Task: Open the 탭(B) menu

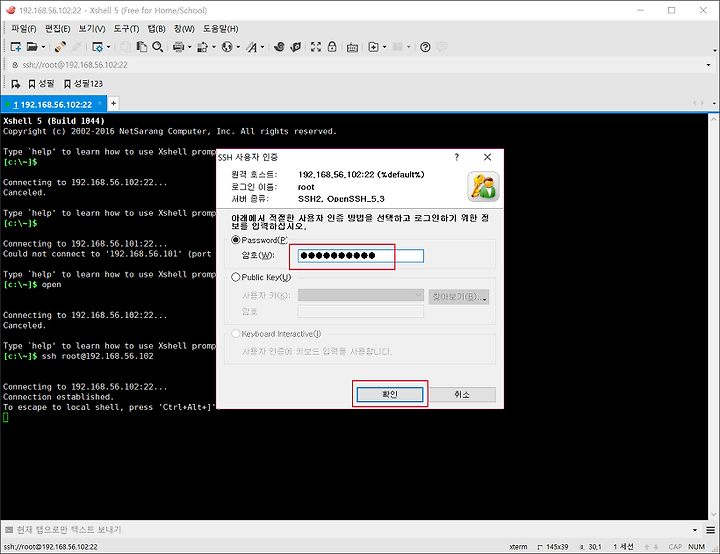Action: 156,28
